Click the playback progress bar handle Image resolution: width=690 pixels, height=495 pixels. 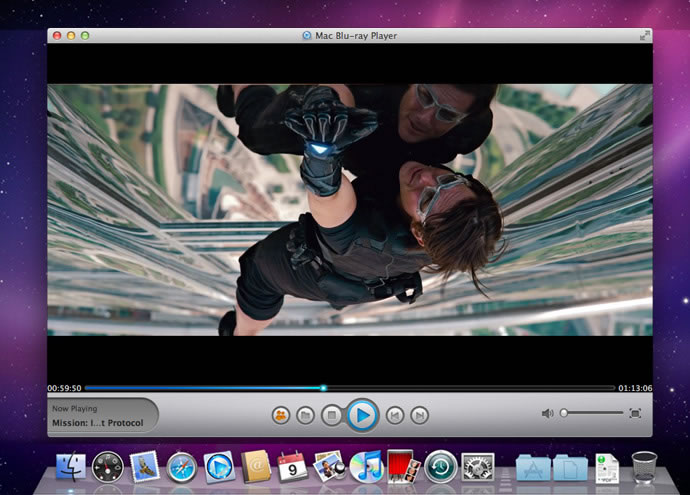[x=323, y=388]
